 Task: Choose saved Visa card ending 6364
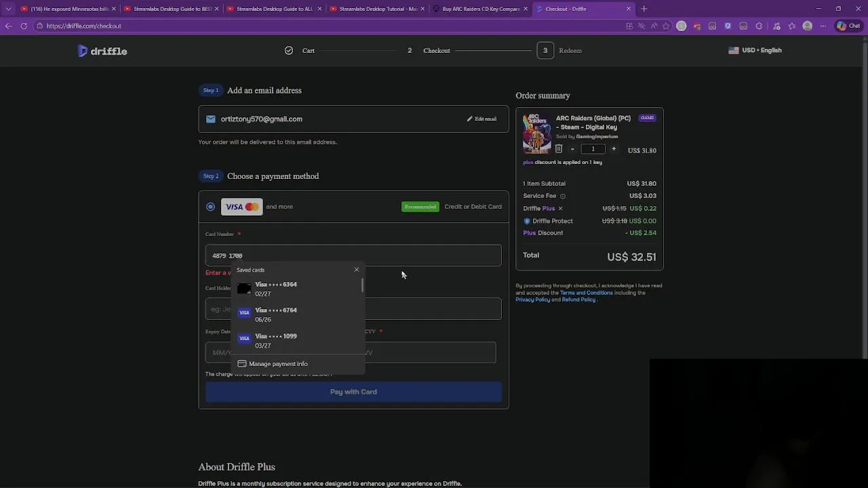(297, 289)
